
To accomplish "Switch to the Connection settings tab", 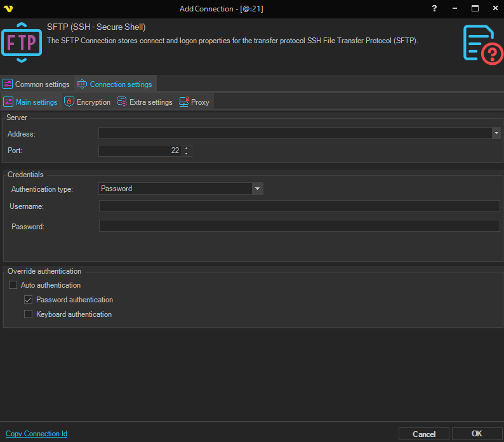I will 115,84.
